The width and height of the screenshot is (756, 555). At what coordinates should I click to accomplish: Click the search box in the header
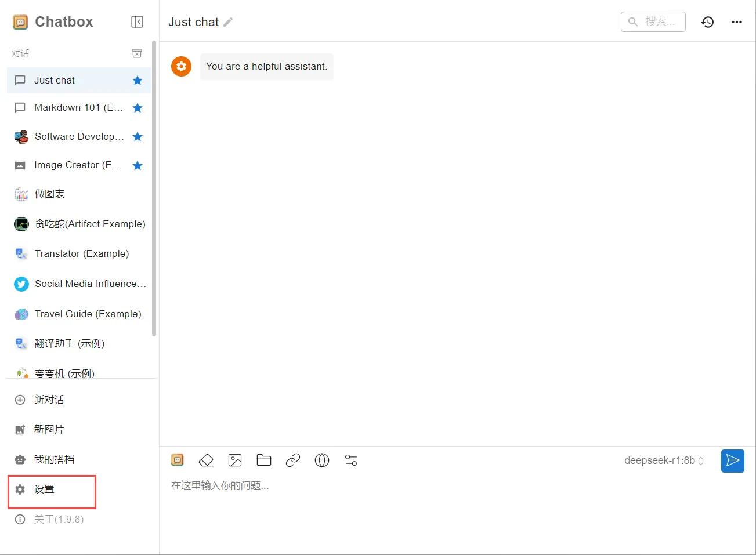[x=653, y=22]
